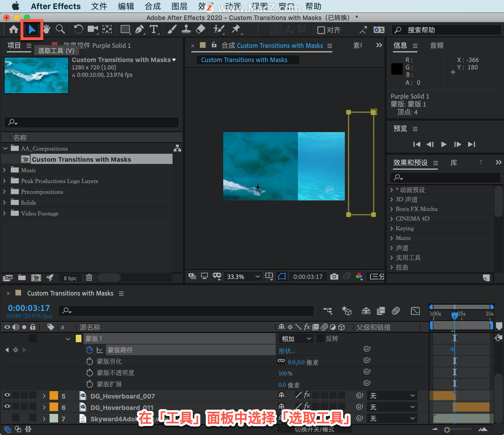This screenshot has height=435, width=504.
Task: Open the 图层 menu
Action: click(180, 6)
